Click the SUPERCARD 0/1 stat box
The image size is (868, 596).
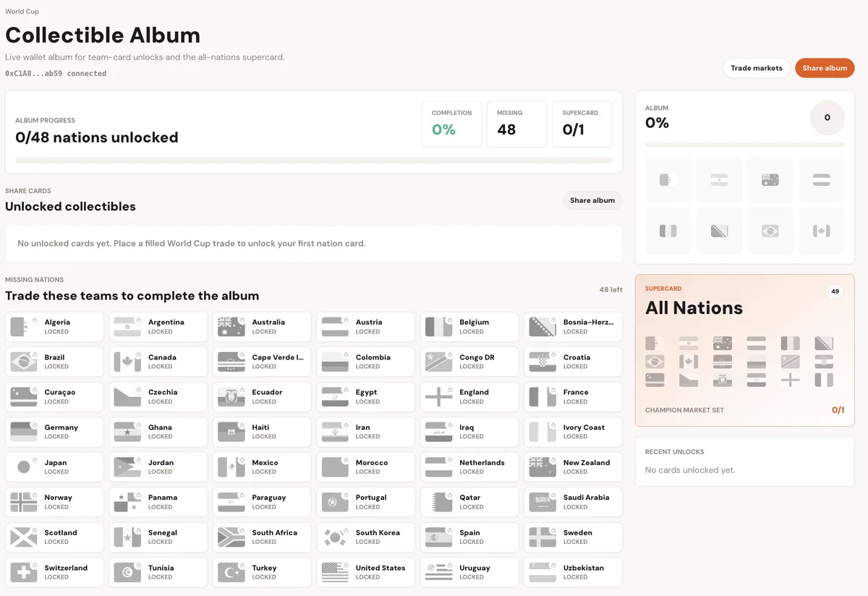tap(582, 124)
